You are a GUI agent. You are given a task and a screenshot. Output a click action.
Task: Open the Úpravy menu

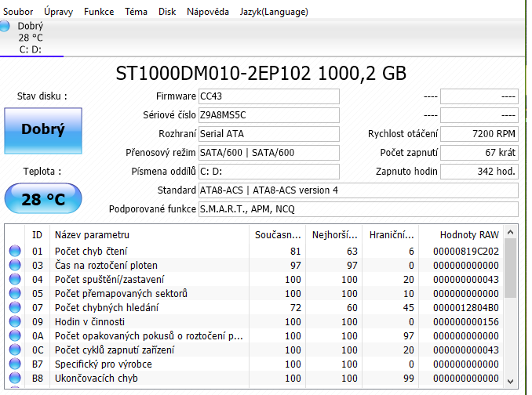click(x=58, y=12)
